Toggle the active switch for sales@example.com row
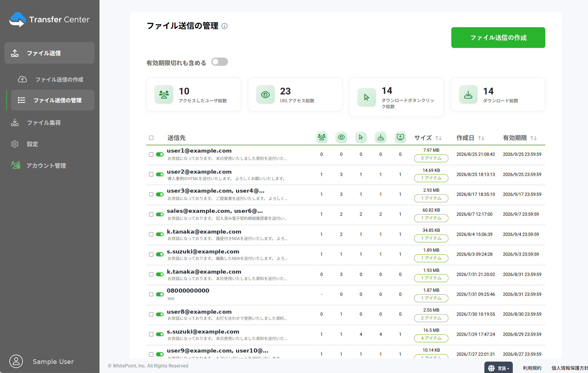588x373 pixels. point(160,214)
